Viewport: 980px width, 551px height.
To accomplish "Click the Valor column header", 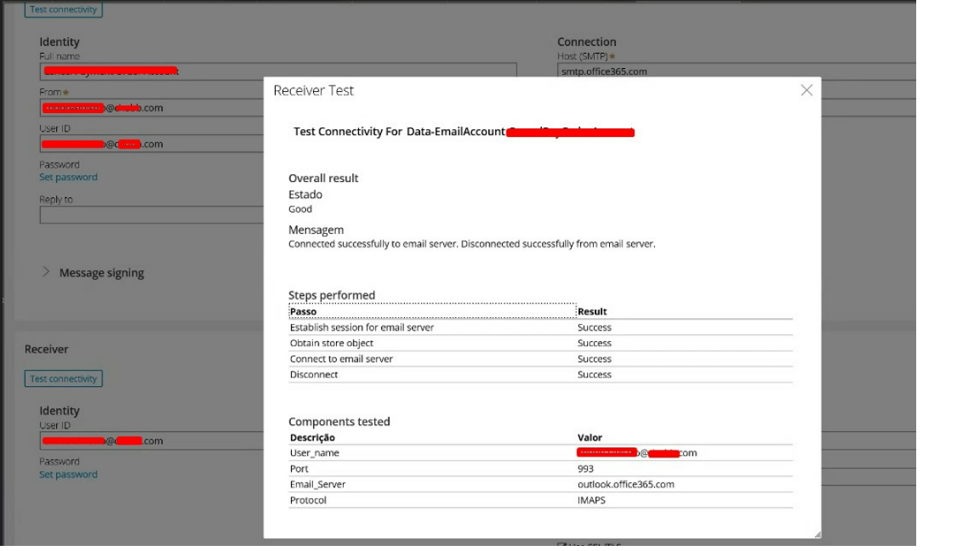I will 590,437.
